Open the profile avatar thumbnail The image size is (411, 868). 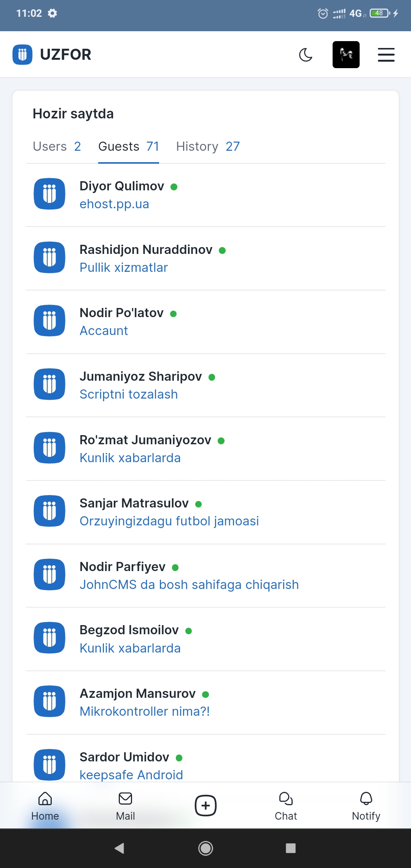click(346, 55)
